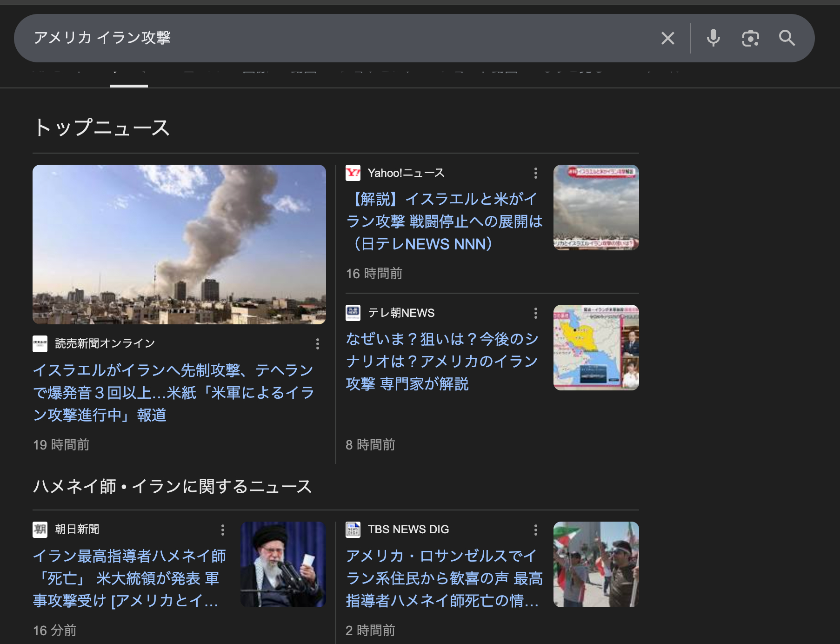The image size is (840, 644).
Task: Run the search using the magnifying glass icon
Action: pos(787,38)
